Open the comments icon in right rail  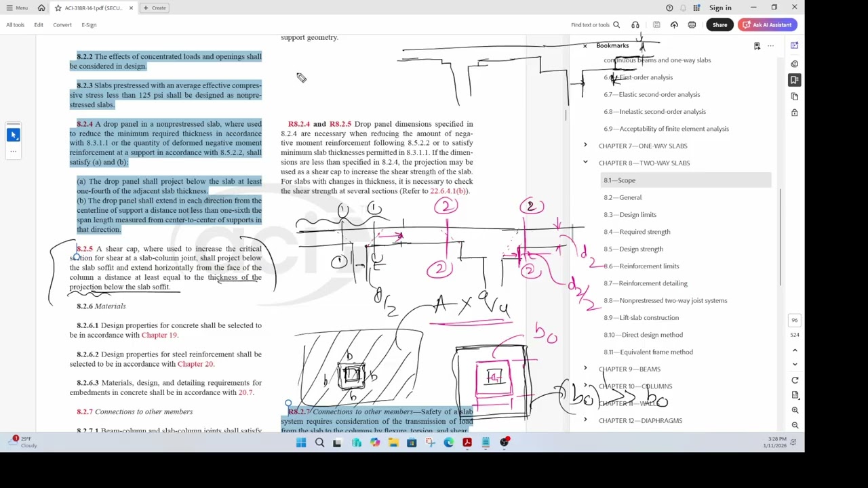794,63
